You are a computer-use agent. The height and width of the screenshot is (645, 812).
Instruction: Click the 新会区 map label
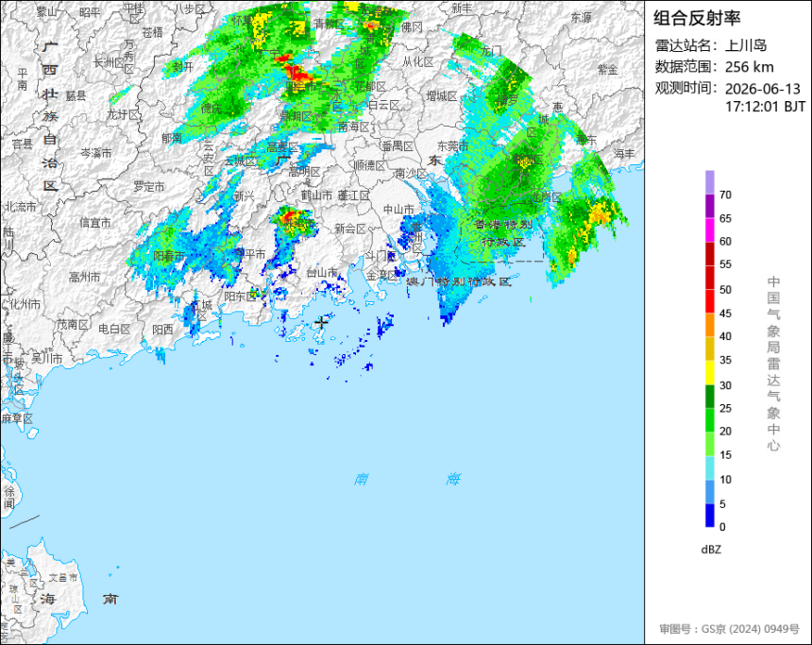pos(350,229)
